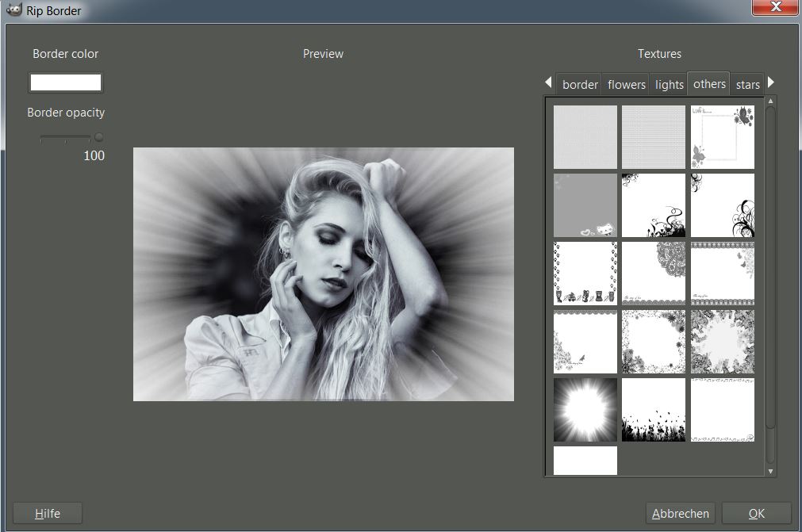
Task: Choose the partially visible white bottom texture
Action: point(585,461)
